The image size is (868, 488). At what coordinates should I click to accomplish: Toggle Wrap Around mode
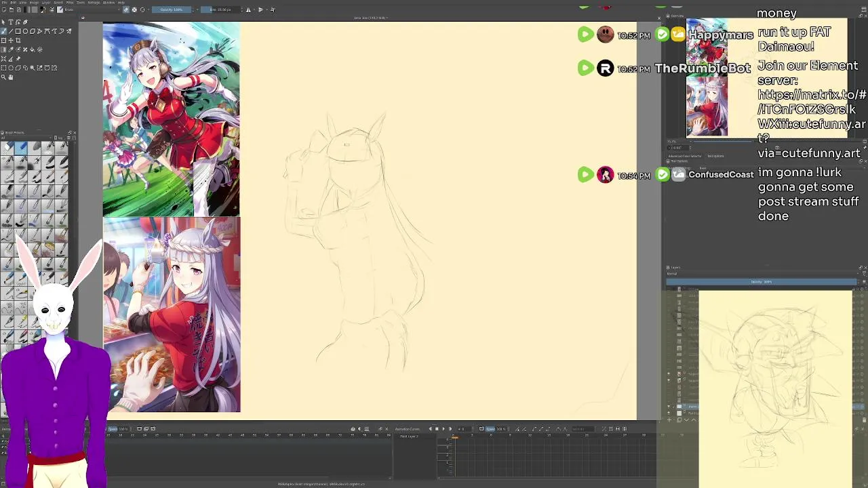tap(273, 9)
